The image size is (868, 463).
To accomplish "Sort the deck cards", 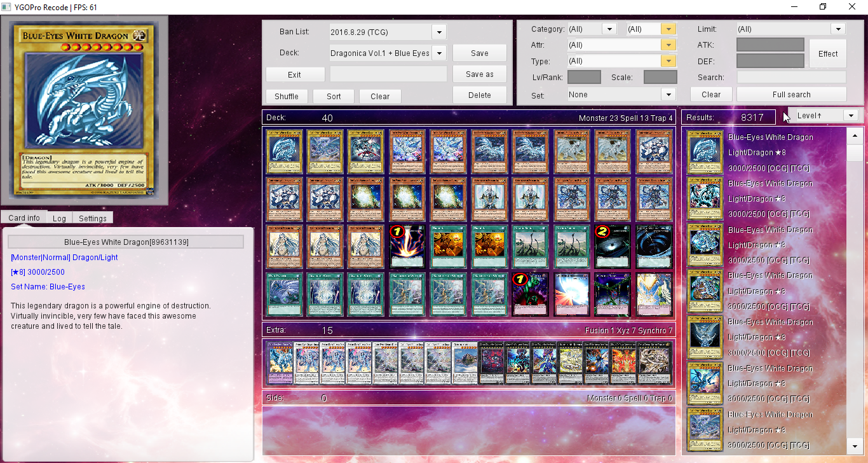I will pyautogui.click(x=334, y=97).
